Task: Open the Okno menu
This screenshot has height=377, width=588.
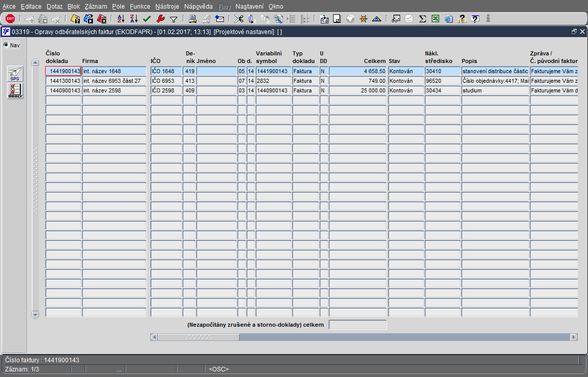Action: [276, 7]
